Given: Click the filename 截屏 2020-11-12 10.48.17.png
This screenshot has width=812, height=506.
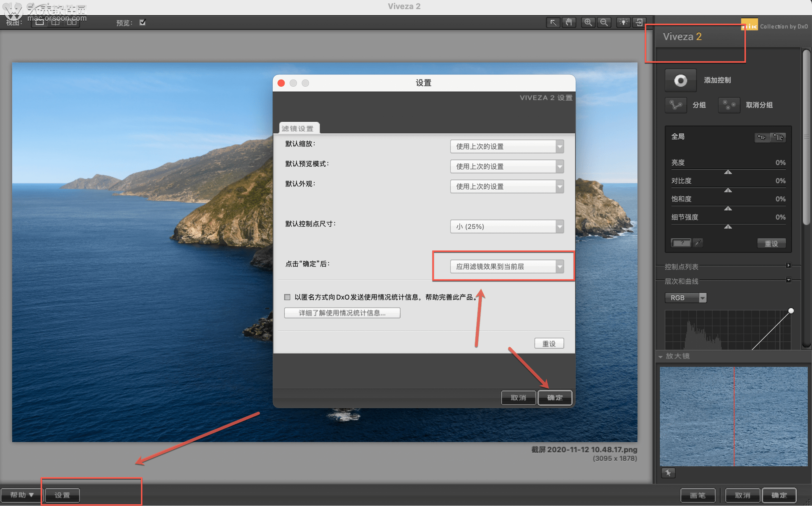Looking at the screenshot, I should pyautogui.click(x=584, y=449).
